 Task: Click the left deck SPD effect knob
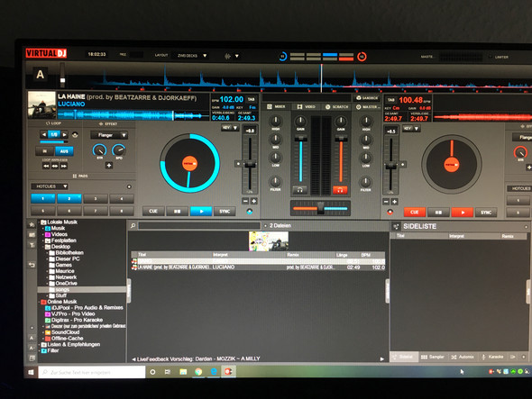[119, 150]
